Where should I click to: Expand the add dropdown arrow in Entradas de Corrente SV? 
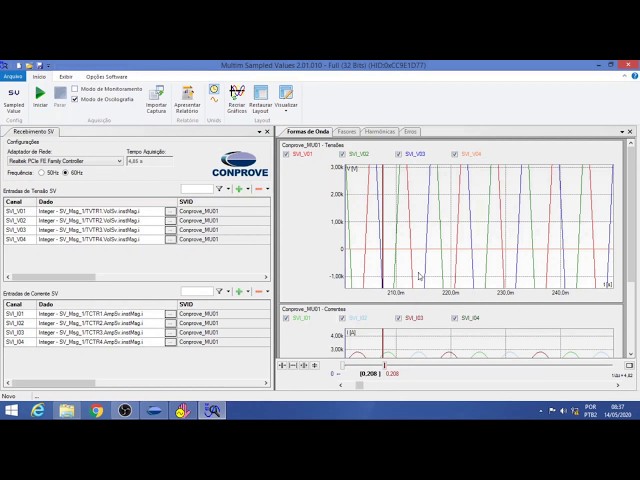click(248, 291)
